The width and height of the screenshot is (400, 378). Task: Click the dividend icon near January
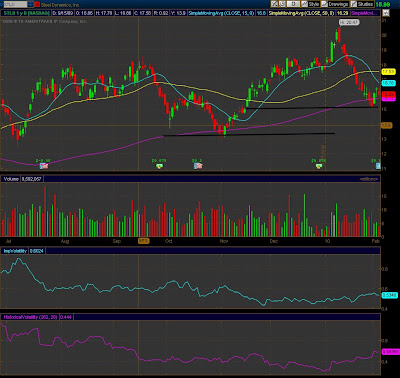pyautogui.click(x=319, y=166)
